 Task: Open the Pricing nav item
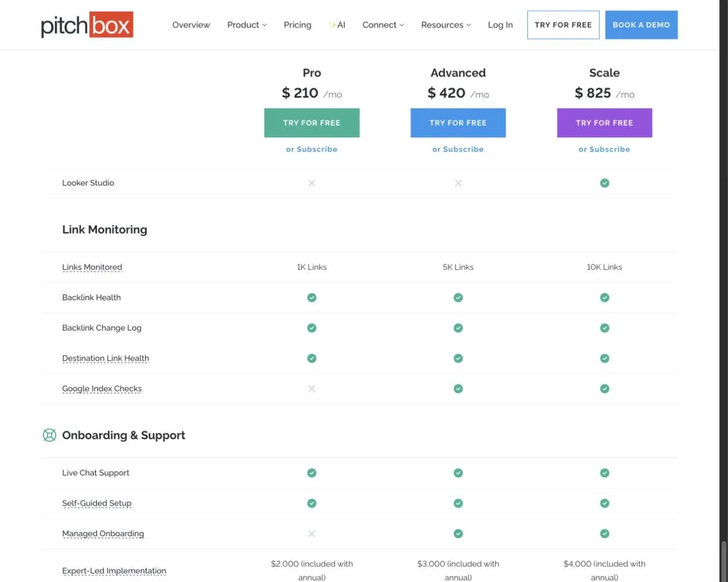[x=298, y=25]
